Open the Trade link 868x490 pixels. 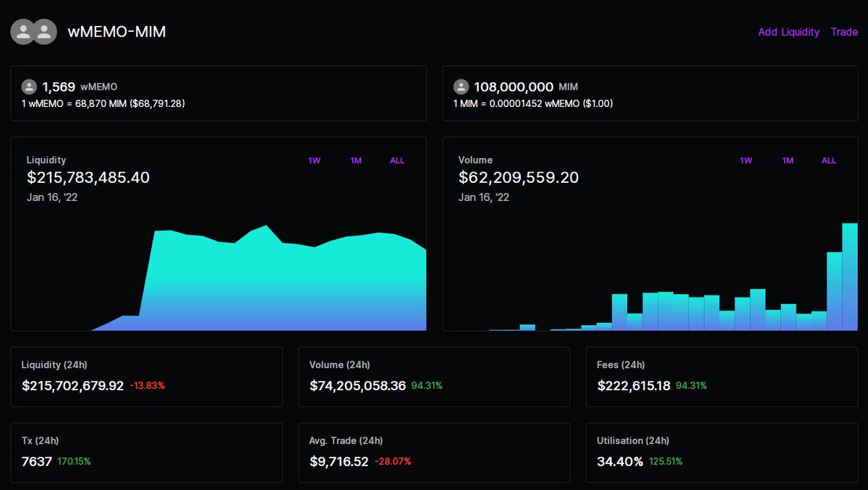[x=844, y=32]
